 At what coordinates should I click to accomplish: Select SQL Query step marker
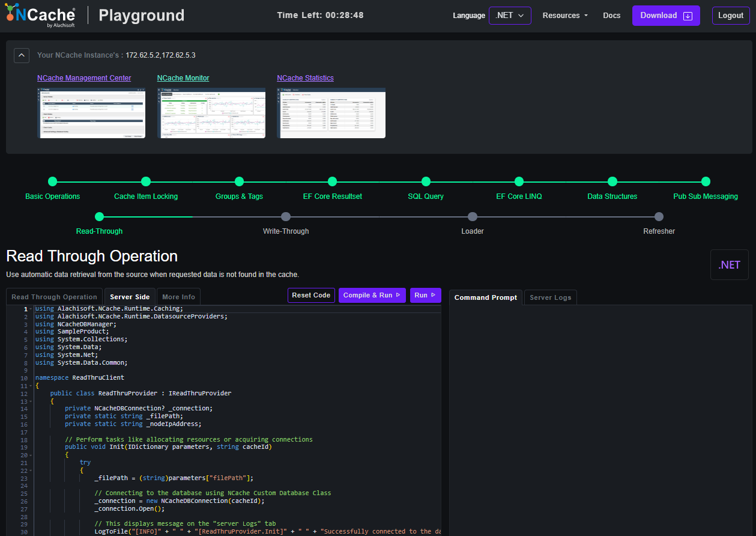pos(426,181)
